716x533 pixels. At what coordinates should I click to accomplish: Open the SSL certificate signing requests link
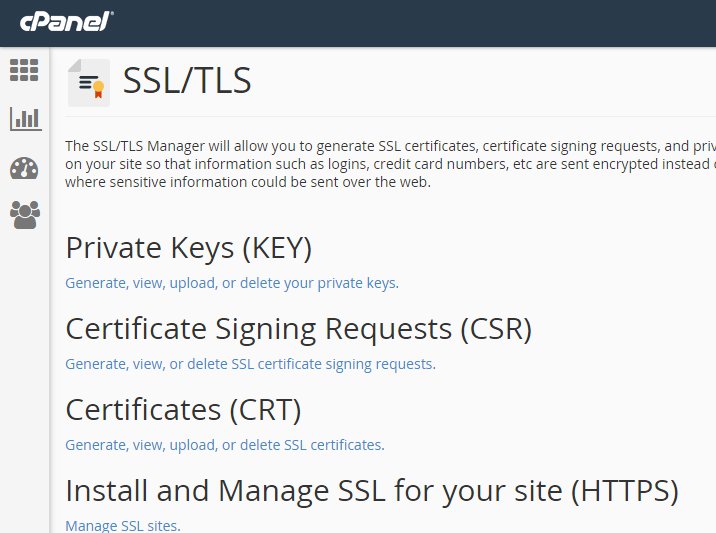(x=250, y=364)
